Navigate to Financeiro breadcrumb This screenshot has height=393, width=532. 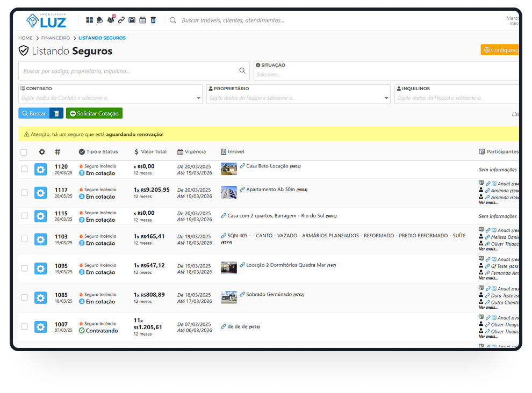pos(56,38)
